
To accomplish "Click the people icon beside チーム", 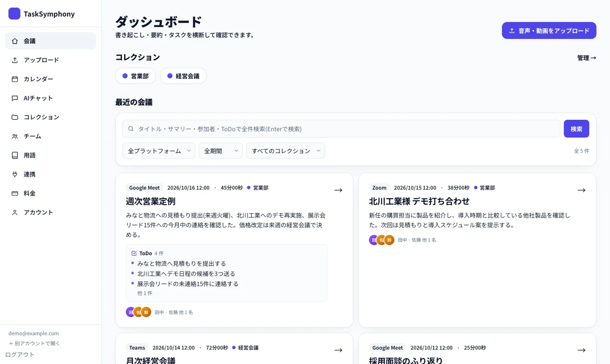I will (15, 136).
